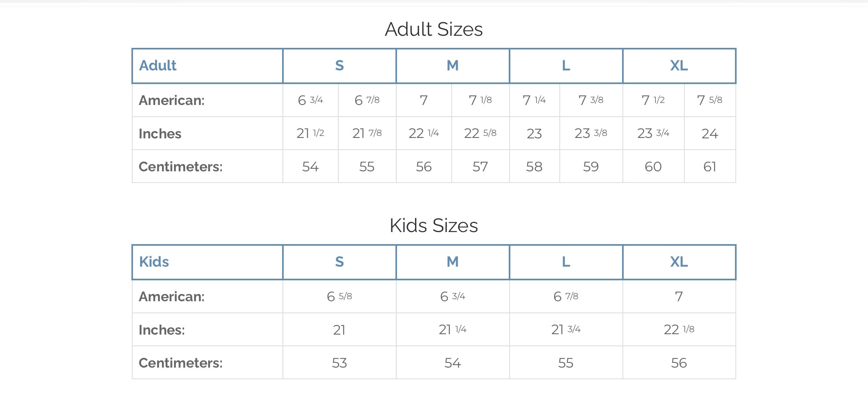The height and width of the screenshot is (407, 868).
Task: Select the XL column header in Adult table
Action: (679, 66)
